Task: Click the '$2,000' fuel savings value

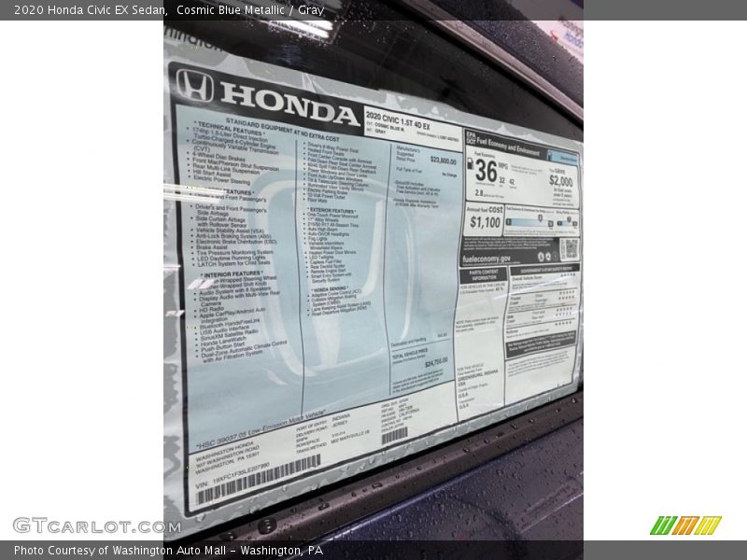Action: point(561,181)
